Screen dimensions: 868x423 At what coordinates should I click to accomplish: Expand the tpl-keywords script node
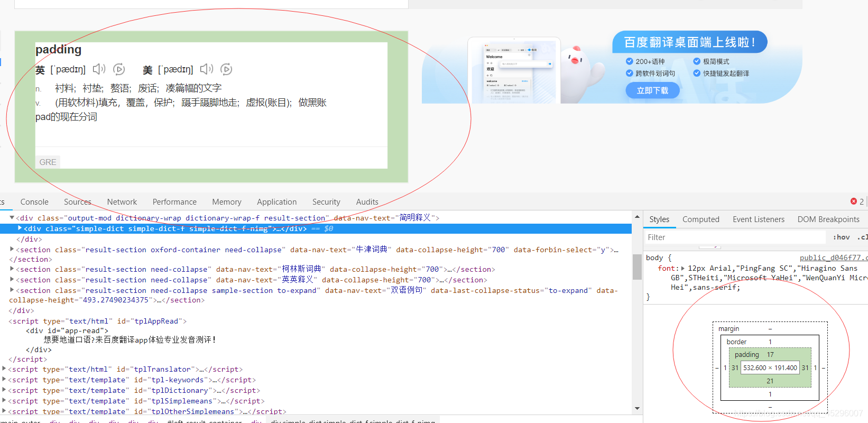tap(4, 380)
